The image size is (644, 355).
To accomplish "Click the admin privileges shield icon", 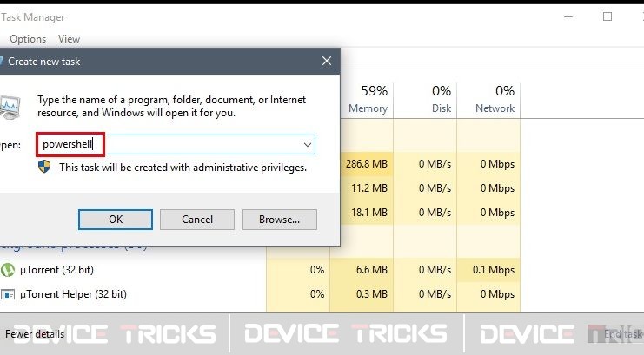I will point(44,167).
